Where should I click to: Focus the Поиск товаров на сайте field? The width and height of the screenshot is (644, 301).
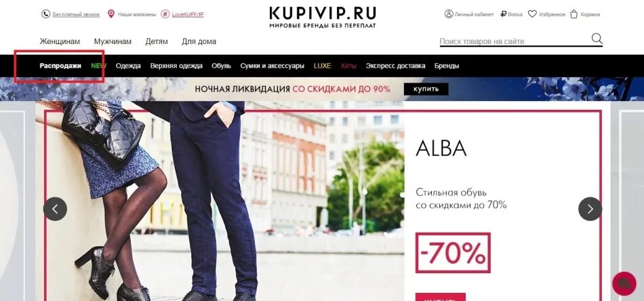point(515,41)
